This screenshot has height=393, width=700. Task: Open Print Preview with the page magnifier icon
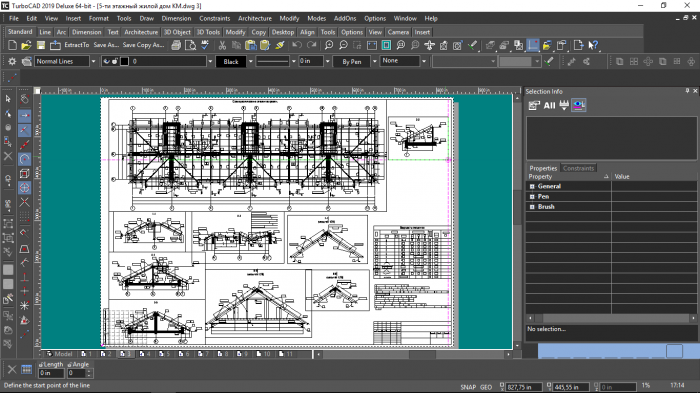pos(191,45)
